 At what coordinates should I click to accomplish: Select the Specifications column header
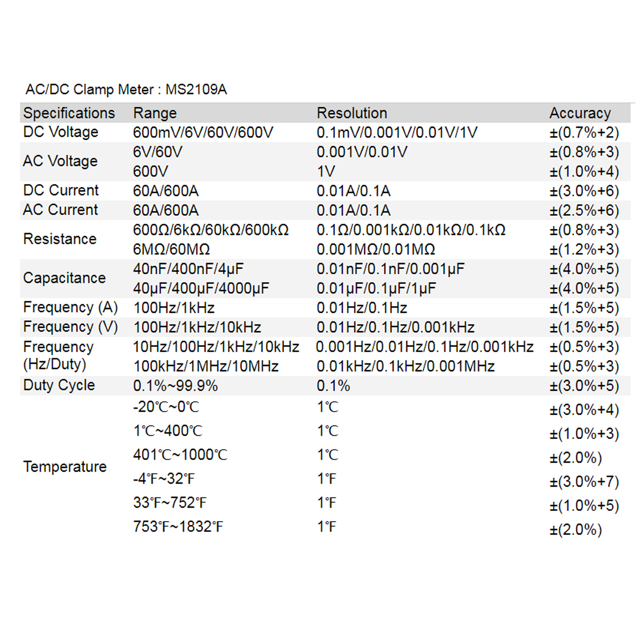[69, 113]
